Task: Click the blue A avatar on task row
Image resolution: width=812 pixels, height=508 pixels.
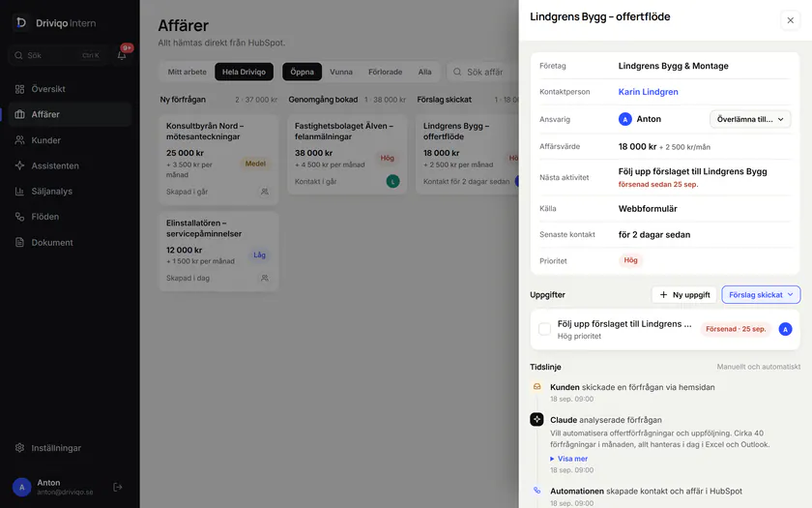Action: 785,329
